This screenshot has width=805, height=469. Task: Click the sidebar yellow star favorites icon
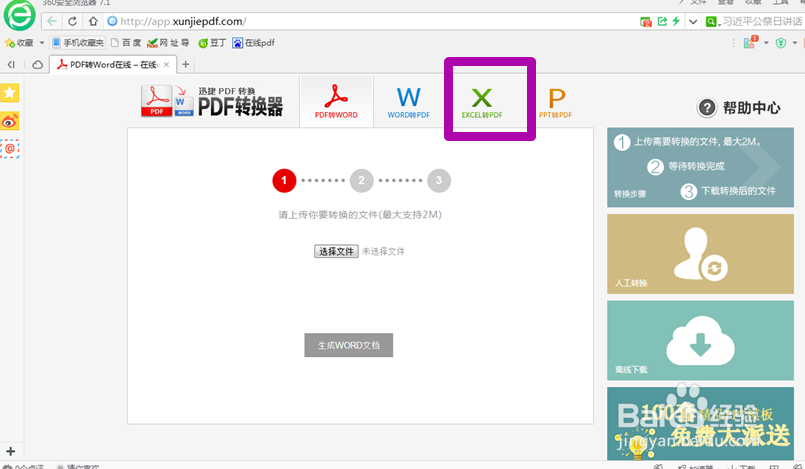(x=10, y=93)
